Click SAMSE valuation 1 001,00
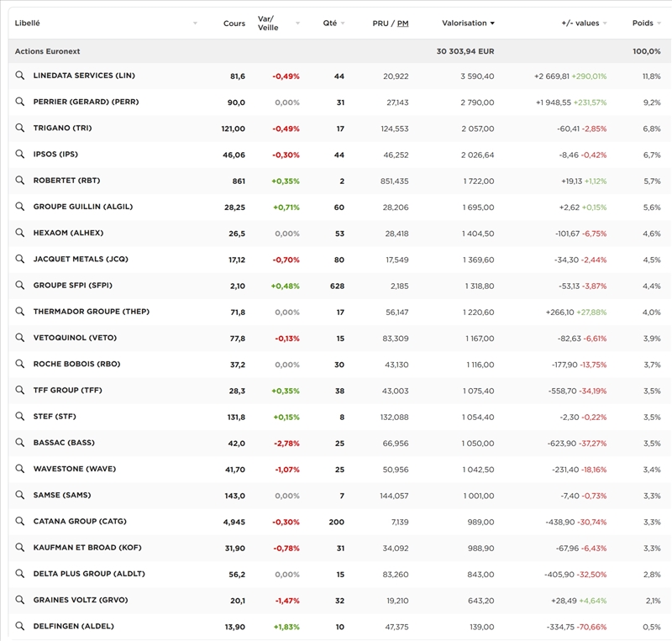Image resolution: width=672 pixels, height=641 pixels. tap(479, 496)
